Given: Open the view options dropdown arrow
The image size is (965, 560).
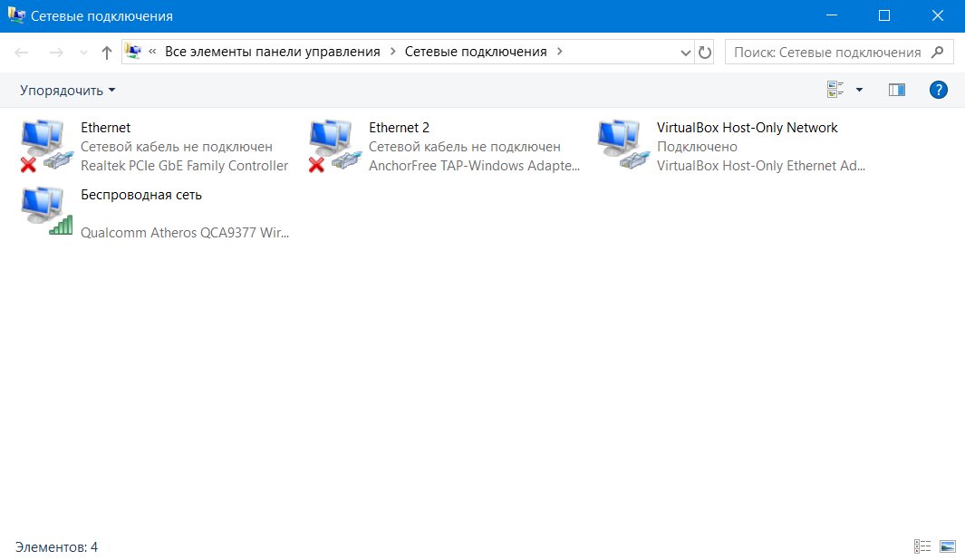Looking at the screenshot, I should coord(859,90).
